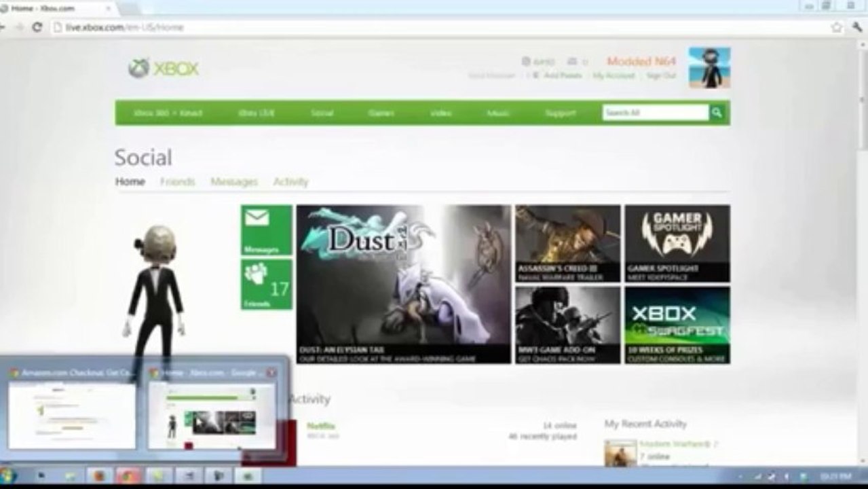Open the Messages envelope tile
This screenshot has width=868, height=489.
click(267, 230)
